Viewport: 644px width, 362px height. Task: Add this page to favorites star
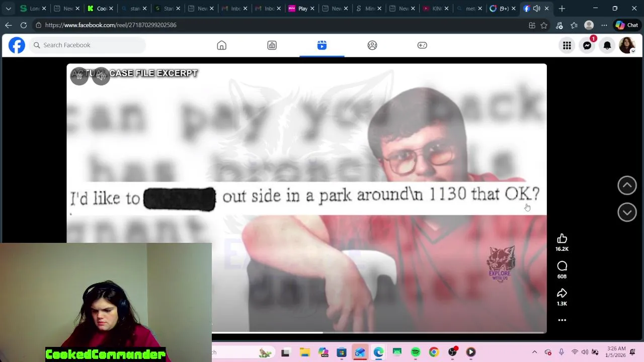coord(544,25)
